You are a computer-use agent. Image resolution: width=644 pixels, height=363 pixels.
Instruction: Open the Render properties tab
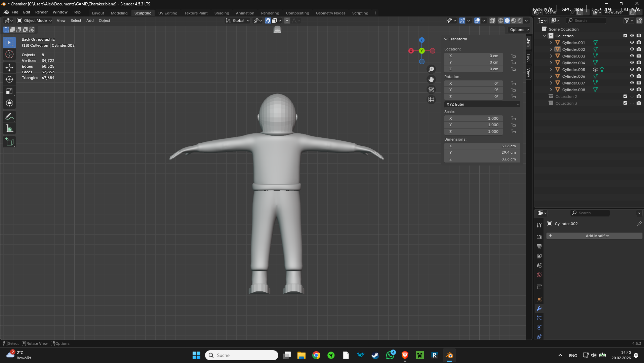tap(539, 237)
